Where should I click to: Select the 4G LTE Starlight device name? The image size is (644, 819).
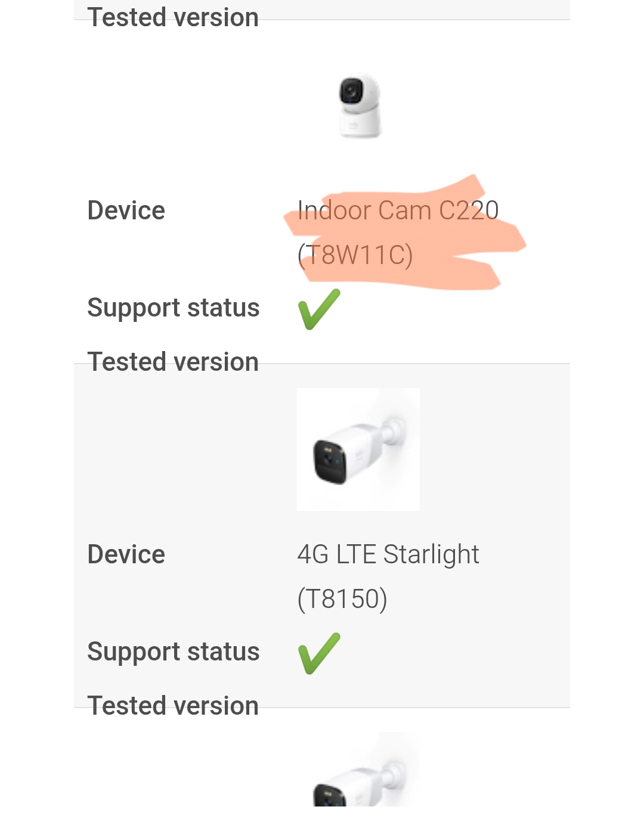[x=388, y=554]
